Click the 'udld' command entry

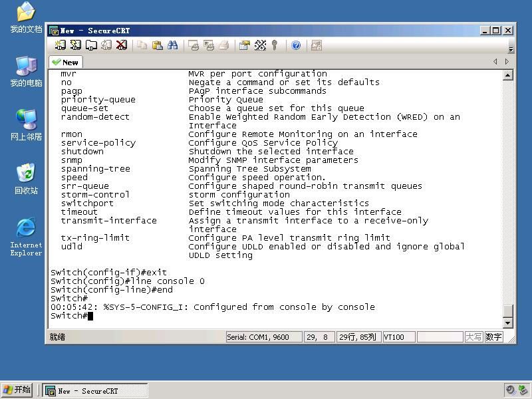[72, 246]
